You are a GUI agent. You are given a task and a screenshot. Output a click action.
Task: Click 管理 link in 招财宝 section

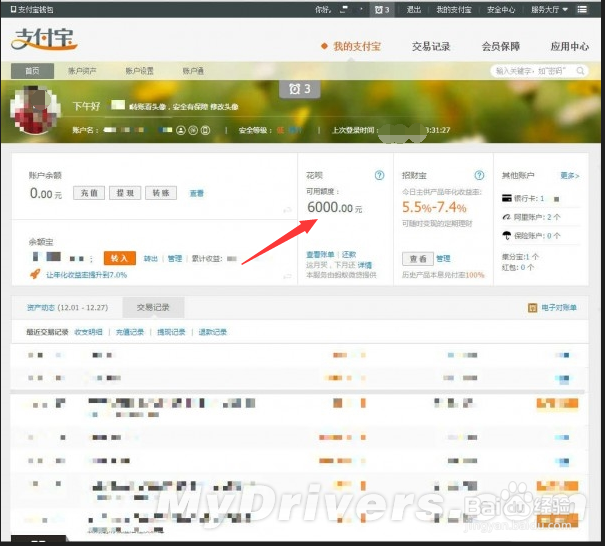(443, 259)
